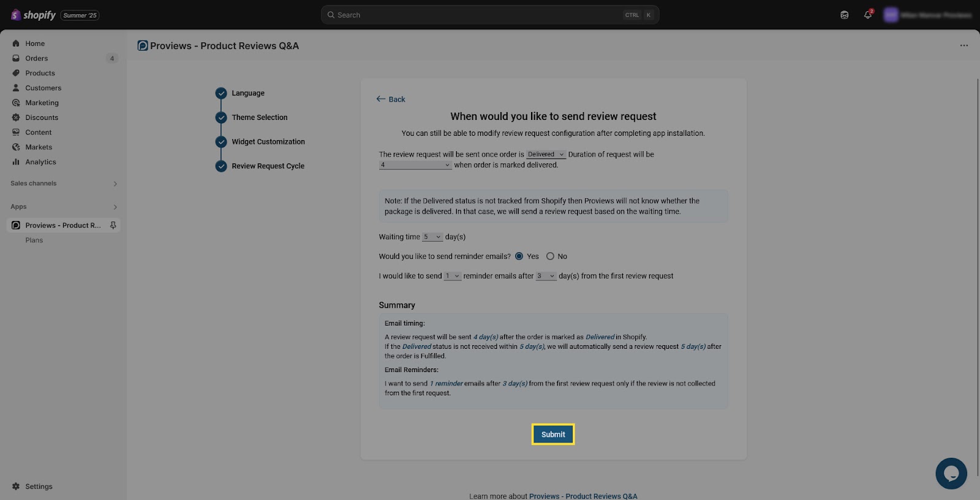Open the Sidekick assistant icon
This screenshot has width=980, height=500.
click(x=845, y=15)
